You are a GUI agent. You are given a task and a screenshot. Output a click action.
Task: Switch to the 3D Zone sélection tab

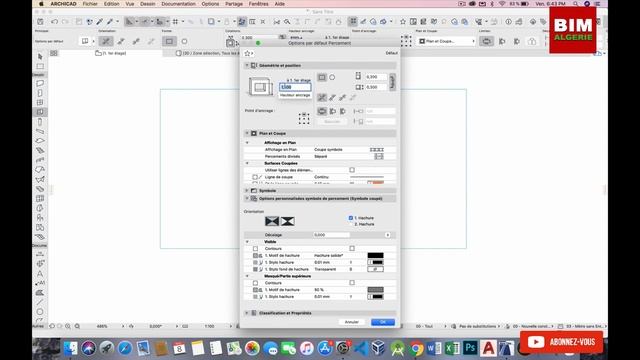(x=208, y=53)
